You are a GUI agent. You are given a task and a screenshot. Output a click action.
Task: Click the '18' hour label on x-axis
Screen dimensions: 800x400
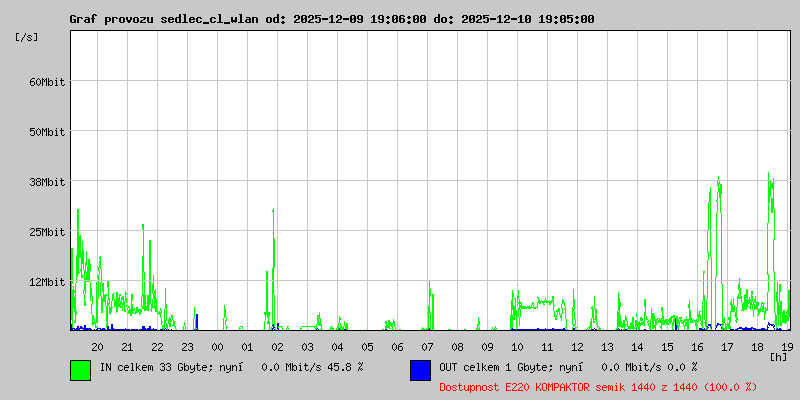pos(757,347)
